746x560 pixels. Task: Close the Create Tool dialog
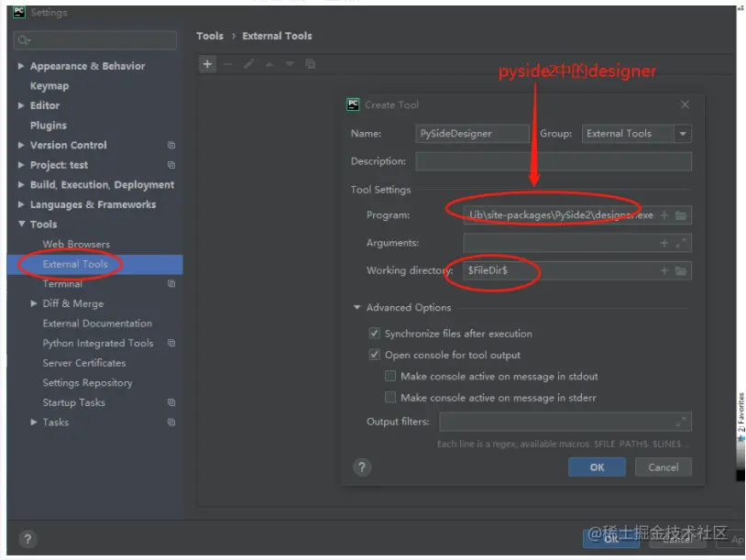(x=685, y=104)
